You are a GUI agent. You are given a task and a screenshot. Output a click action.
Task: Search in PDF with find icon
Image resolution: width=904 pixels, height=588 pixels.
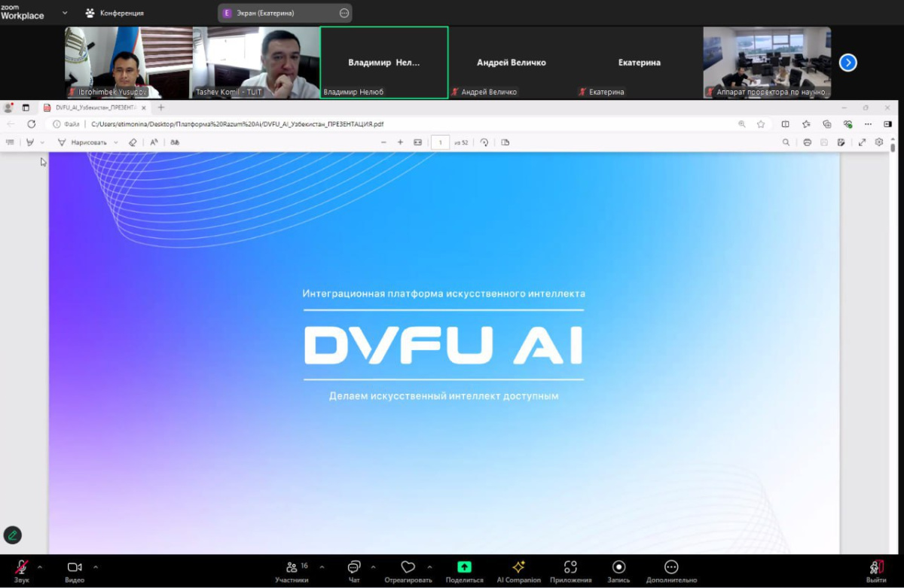pos(786,142)
